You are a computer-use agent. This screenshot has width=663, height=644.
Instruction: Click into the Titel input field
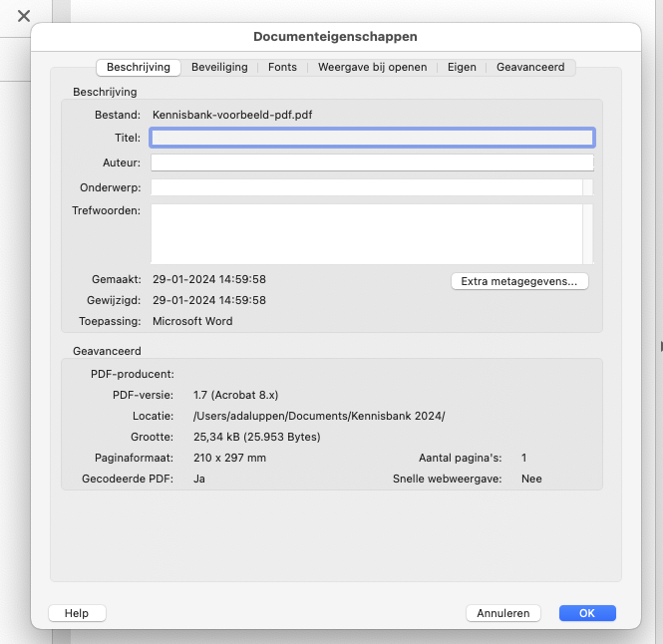(x=372, y=138)
